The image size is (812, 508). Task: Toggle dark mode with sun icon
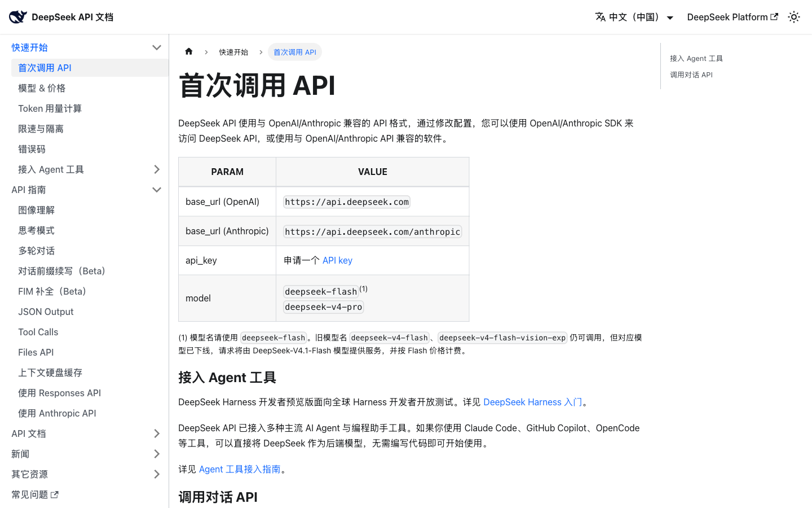794,17
